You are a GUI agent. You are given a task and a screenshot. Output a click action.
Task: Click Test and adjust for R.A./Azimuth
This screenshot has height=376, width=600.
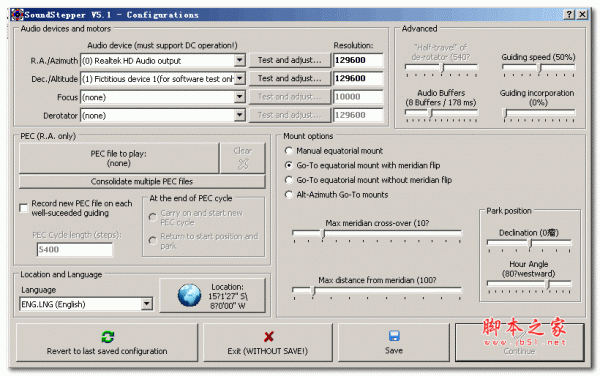(290, 60)
